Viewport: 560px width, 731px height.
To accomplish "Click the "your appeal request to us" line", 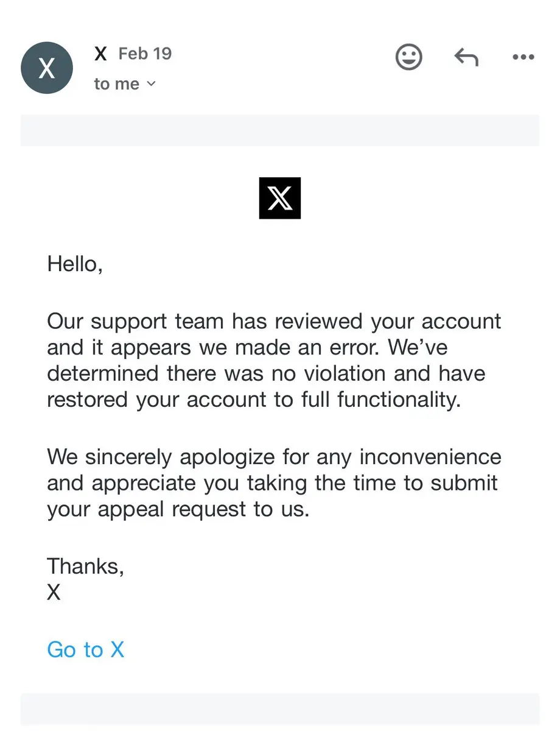I will (178, 509).
